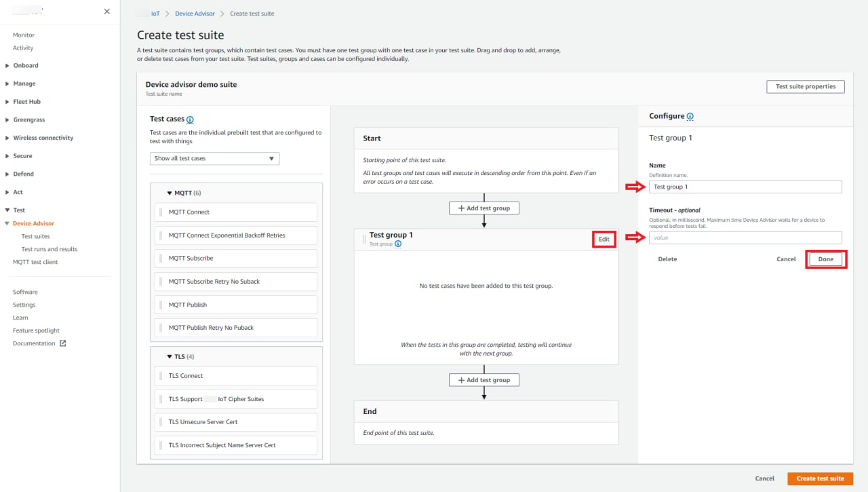The image size is (868, 492).
Task: Open MQTT test client in sidebar
Action: pos(35,262)
